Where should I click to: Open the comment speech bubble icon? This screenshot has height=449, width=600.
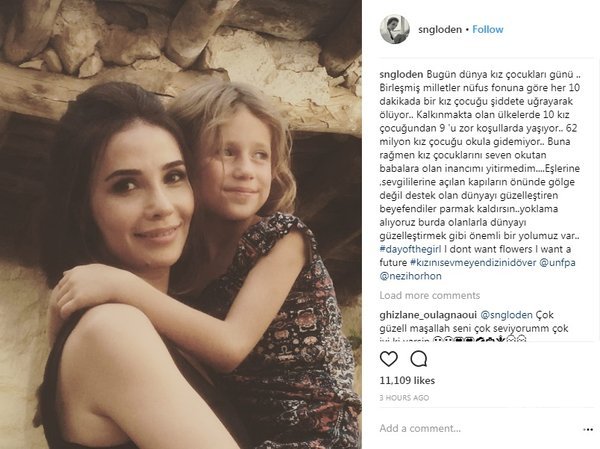[419, 359]
